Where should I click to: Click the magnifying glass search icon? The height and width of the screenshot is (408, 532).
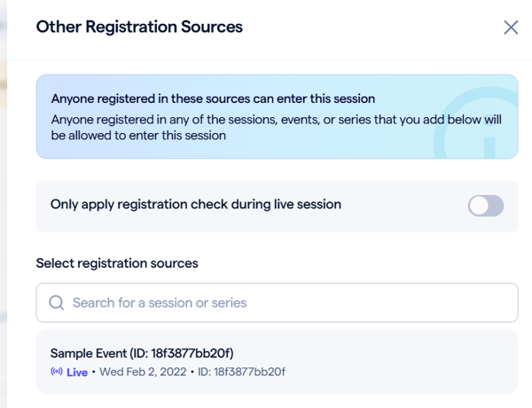coord(56,302)
